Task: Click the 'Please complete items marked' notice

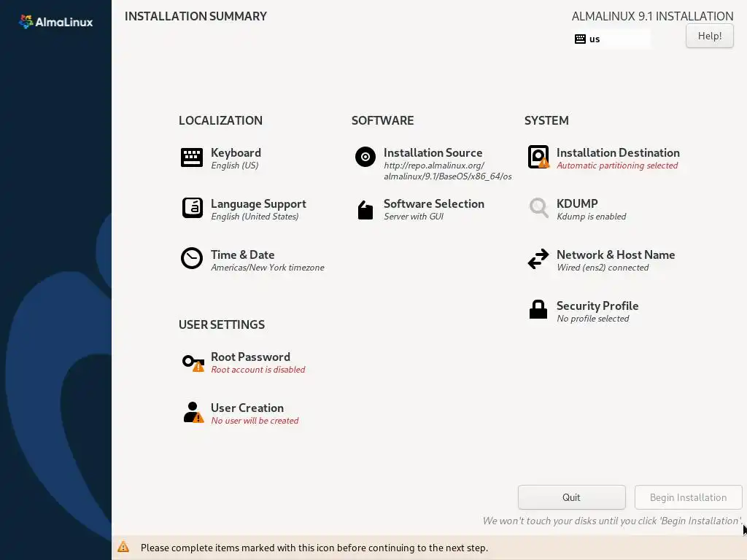Action: pos(314,548)
